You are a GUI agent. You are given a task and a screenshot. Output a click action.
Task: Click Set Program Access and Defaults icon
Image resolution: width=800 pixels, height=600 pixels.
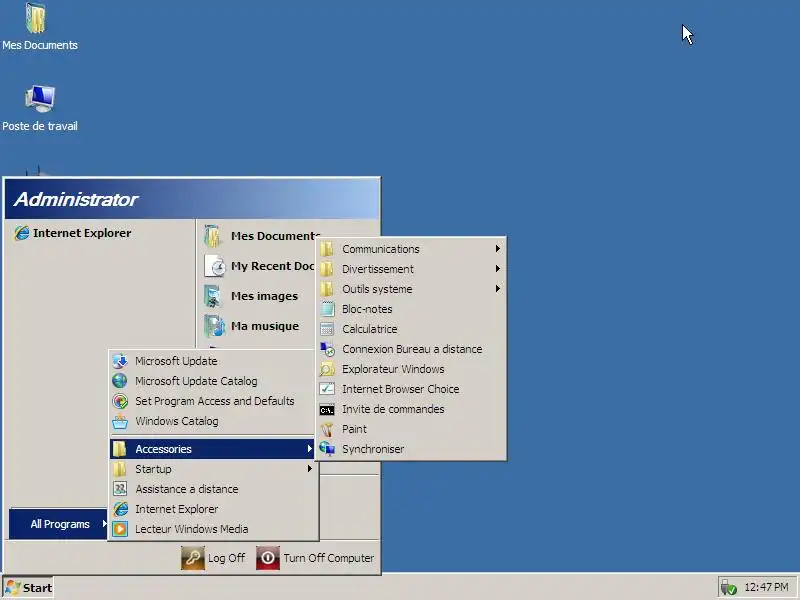pos(120,401)
